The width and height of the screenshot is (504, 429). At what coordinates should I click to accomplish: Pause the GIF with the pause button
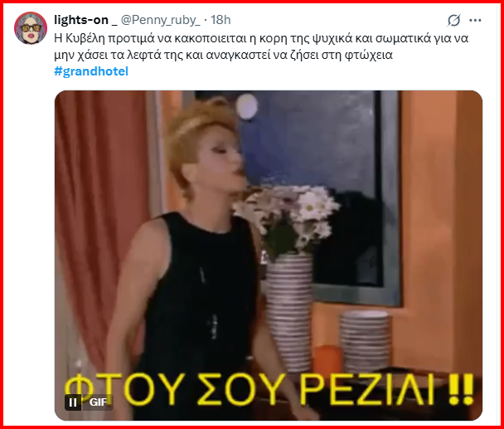pyautogui.click(x=73, y=402)
